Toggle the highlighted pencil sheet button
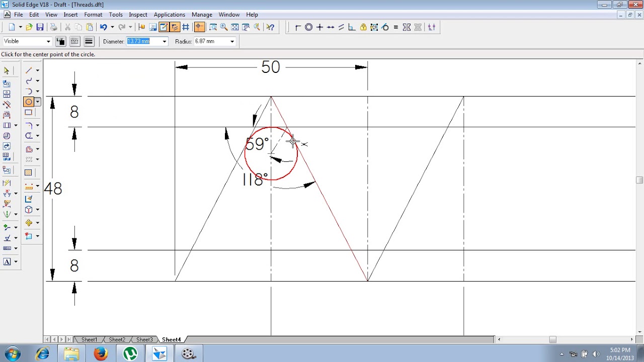644x362 pixels. click(164, 27)
